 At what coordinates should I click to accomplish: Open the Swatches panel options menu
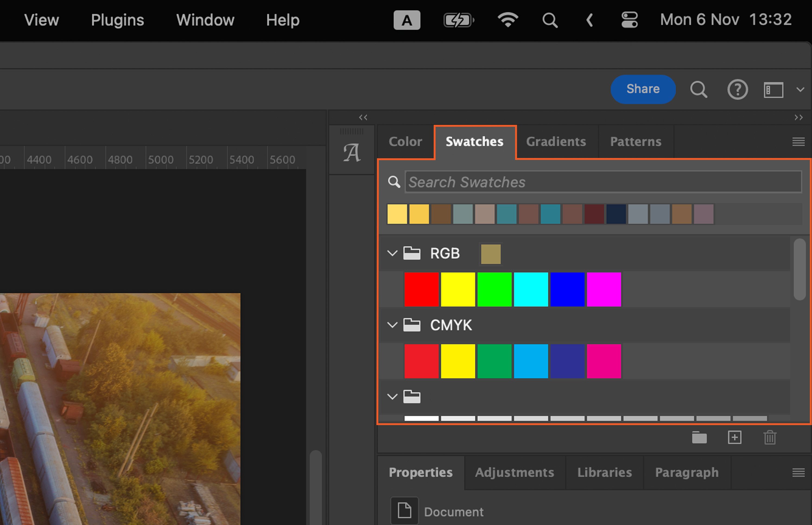click(x=798, y=141)
